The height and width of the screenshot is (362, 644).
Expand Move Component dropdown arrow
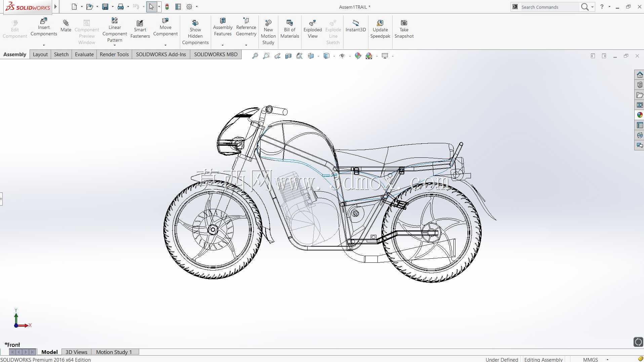165,45
